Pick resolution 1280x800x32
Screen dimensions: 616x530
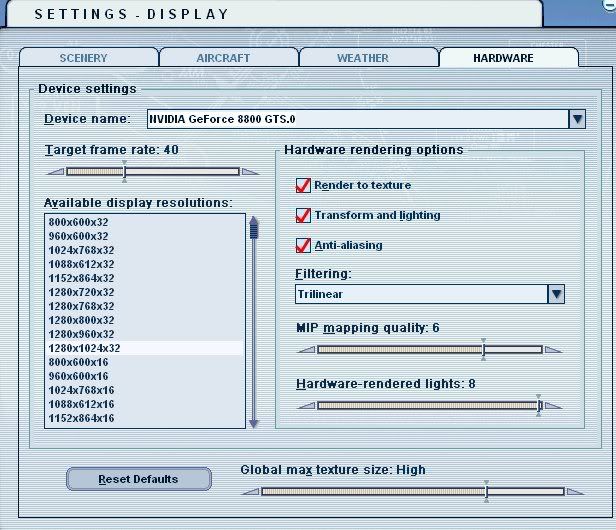(145, 320)
